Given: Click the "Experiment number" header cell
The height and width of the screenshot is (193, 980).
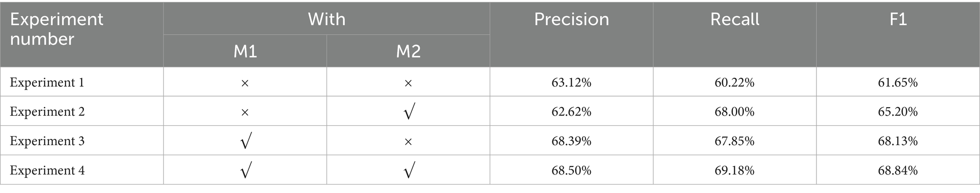Looking at the screenshot, I should [x=57, y=29].
